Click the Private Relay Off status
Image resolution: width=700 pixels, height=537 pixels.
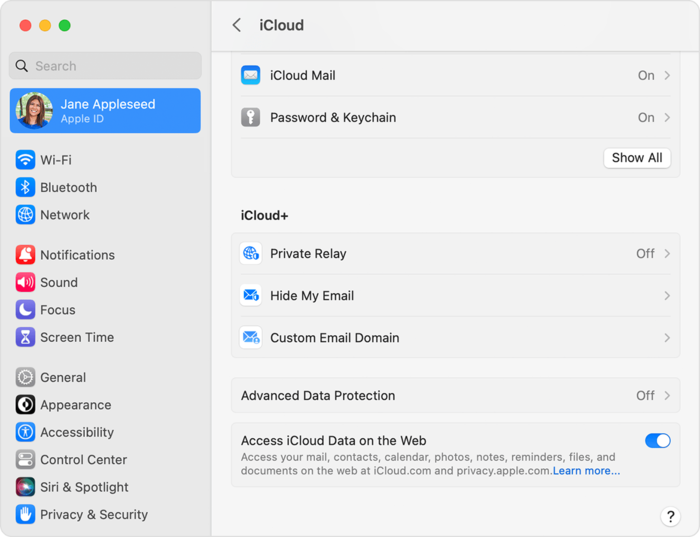click(x=645, y=254)
